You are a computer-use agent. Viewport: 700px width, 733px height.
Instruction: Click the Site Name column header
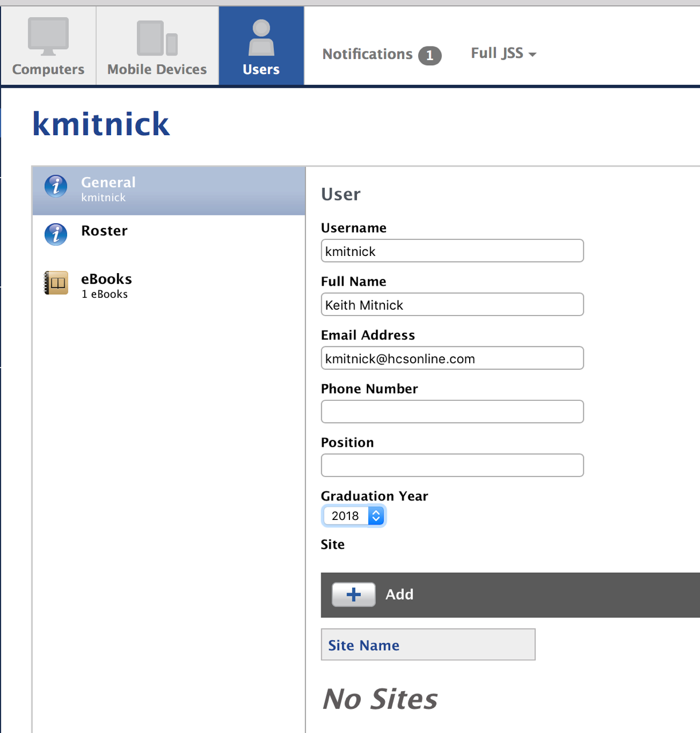428,645
